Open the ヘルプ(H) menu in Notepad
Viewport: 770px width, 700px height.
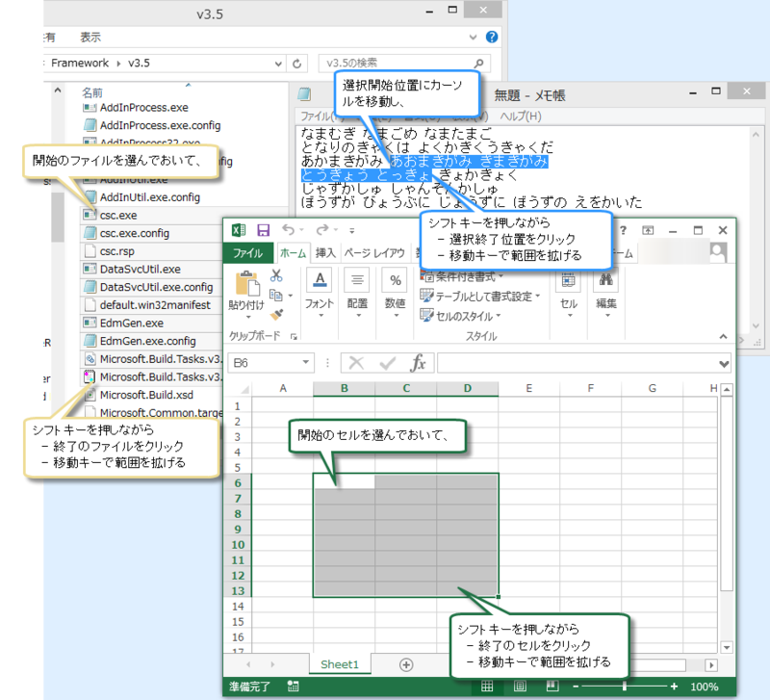[x=521, y=117]
